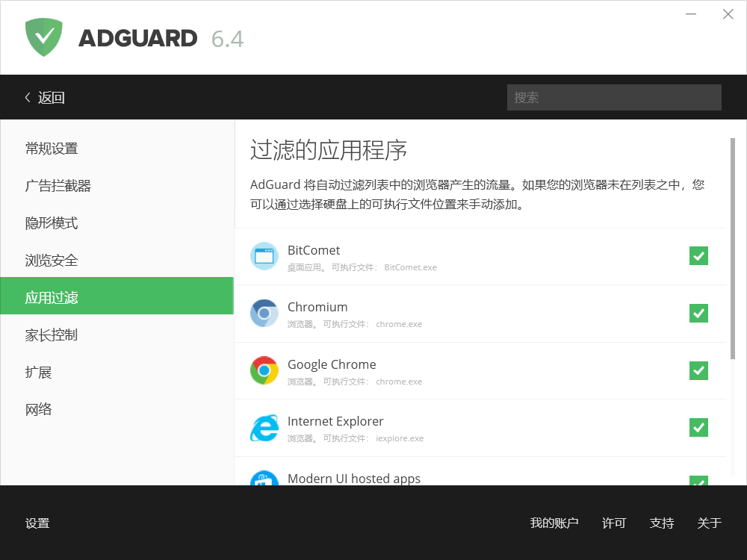
Task: Open 我的账户 in footer
Action: 554,523
